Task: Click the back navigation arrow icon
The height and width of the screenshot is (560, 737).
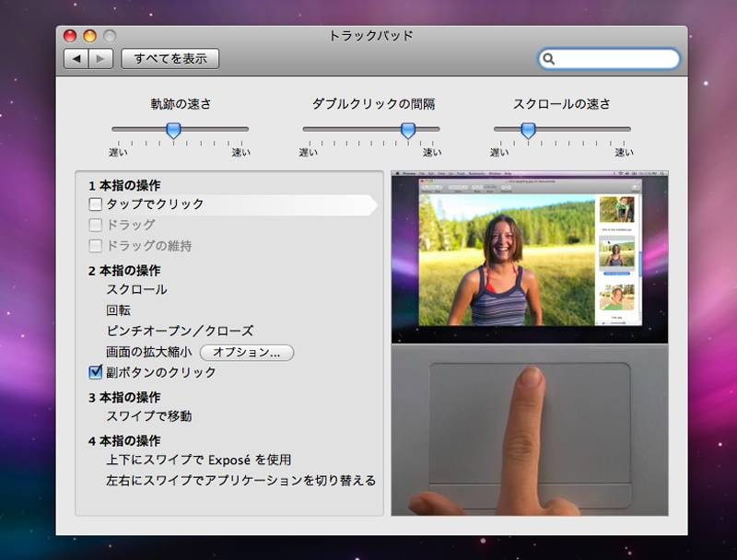Action: pos(76,58)
